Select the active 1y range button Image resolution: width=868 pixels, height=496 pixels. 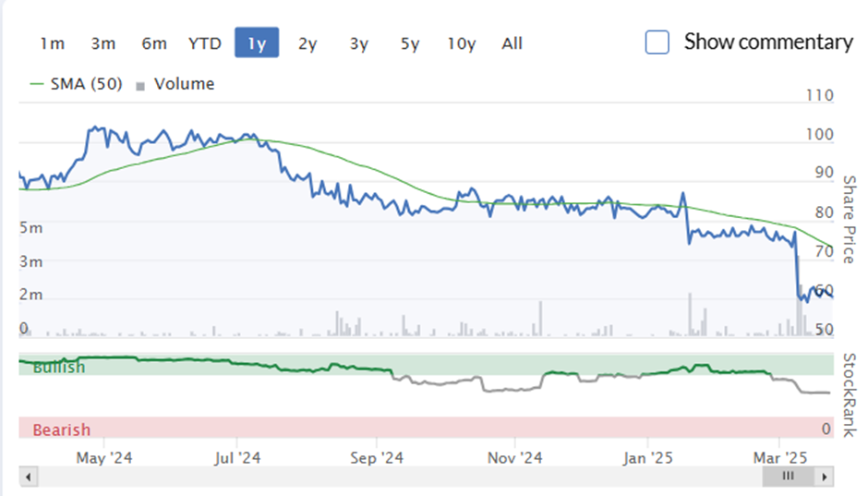pyautogui.click(x=257, y=42)
